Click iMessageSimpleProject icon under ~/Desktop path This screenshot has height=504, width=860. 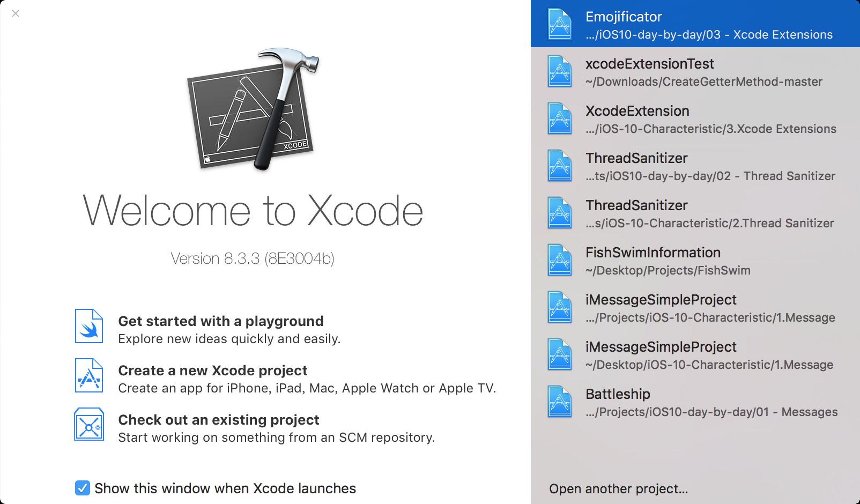560,354
